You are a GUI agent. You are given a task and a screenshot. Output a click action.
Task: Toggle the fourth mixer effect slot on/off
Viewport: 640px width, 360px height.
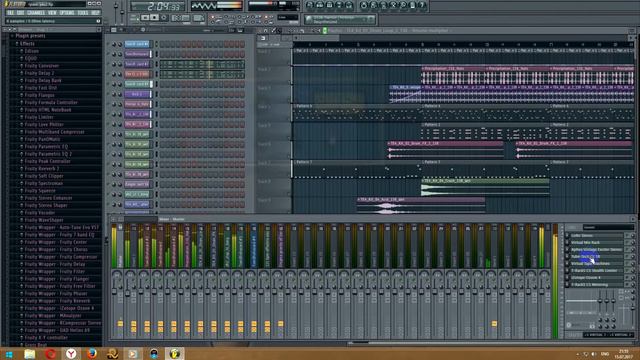(x=568, y=256)
